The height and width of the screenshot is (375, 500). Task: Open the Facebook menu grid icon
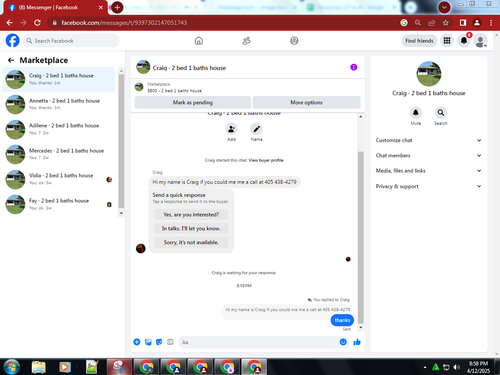point(447,41)
